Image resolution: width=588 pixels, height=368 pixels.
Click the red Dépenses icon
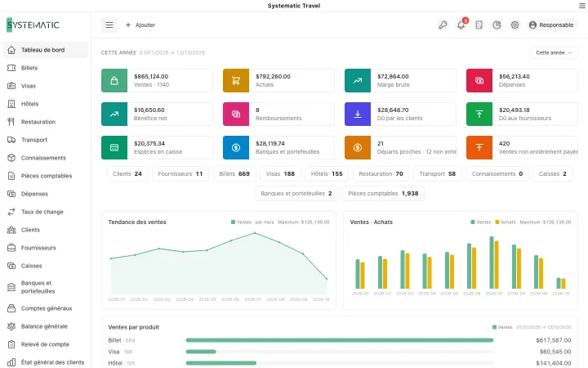[x=479, y=80]
